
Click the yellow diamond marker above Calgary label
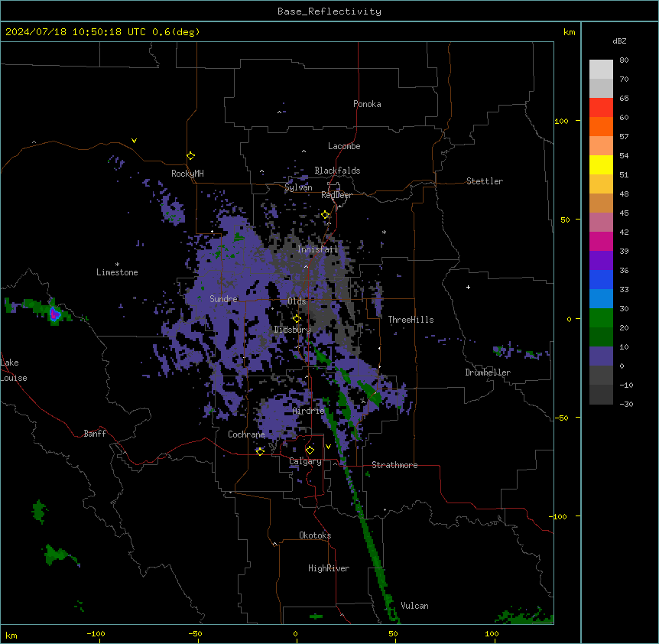click(310, 450)
